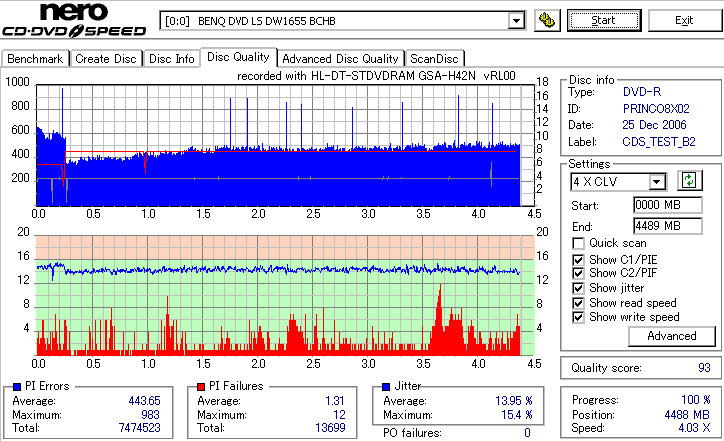Image resolution: width=724 pixels, height=441 pixels.
Task: Click the Start position 0000 MB field
Action: [668, 205]
